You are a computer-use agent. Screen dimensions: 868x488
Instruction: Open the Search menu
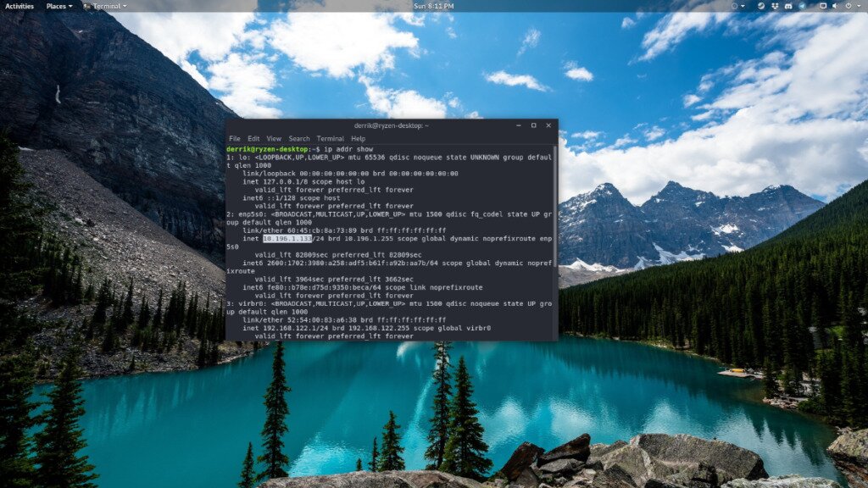click(x=298, y=138)
